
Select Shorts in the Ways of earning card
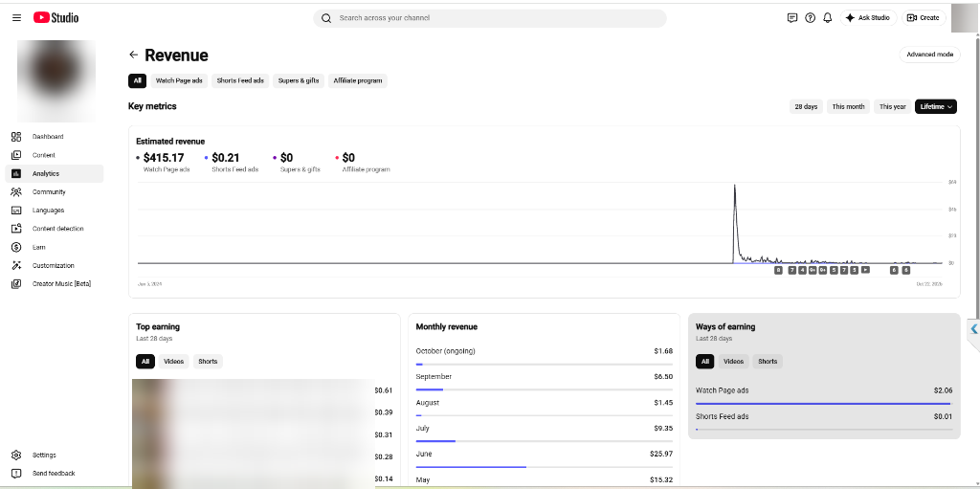pos(768,362)
